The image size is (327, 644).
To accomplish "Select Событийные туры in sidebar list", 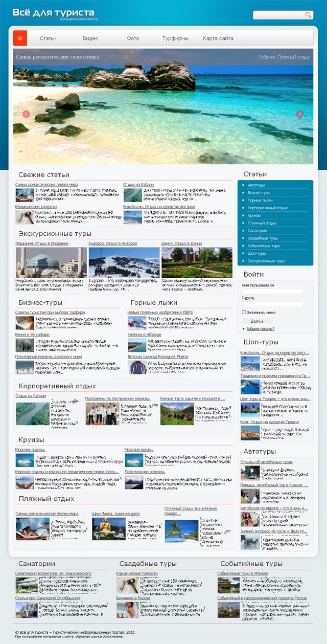I will pos(264,246).
